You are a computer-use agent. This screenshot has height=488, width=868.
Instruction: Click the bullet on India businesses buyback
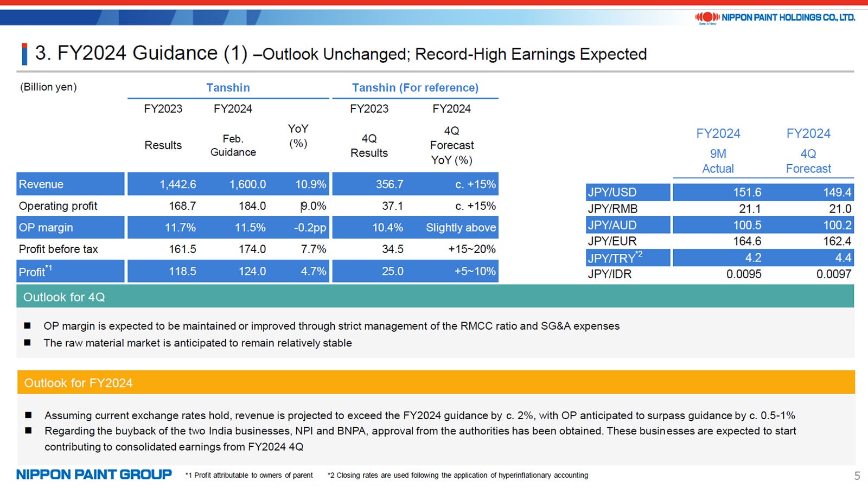(420, 439)
